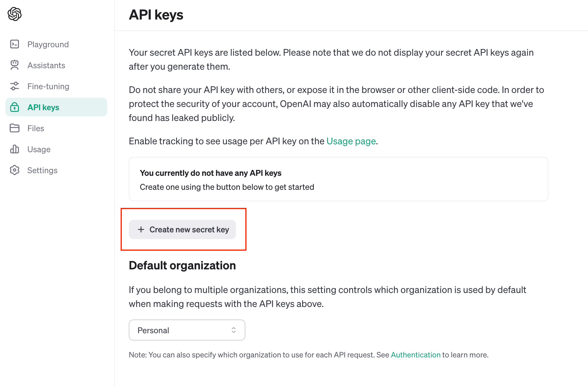Open the Playground terminal icon
This screenshot has width=588, height=386.
[15, 44]
